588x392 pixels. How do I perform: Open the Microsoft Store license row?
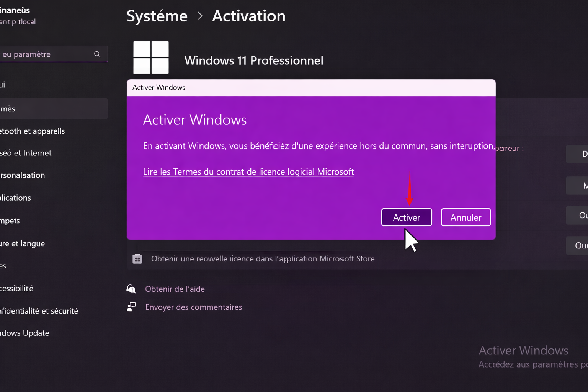(x=357, y=259)
